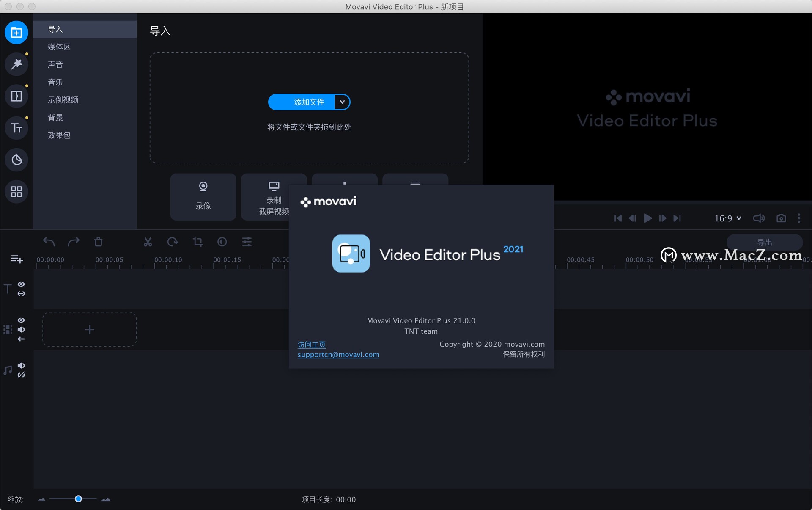Open the 16:9 aspect ratio dropdown
This screenshot has height=510, width=812.
tap(728, 218)
